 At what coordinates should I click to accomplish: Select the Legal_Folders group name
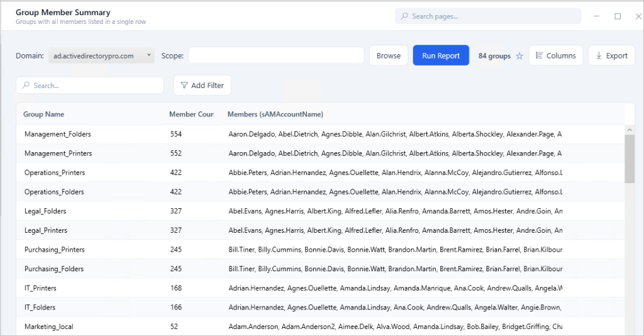coord(45,211)
